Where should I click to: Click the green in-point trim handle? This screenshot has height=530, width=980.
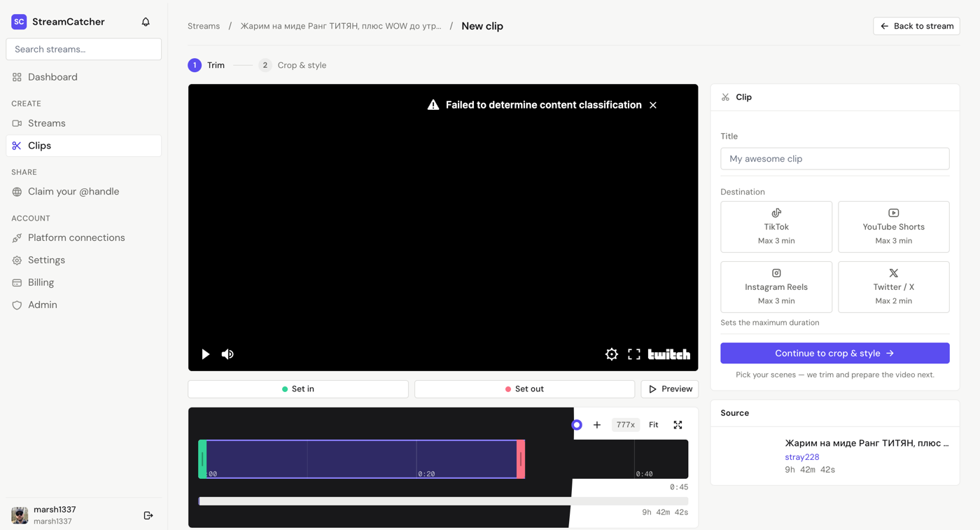click(202, 459)
